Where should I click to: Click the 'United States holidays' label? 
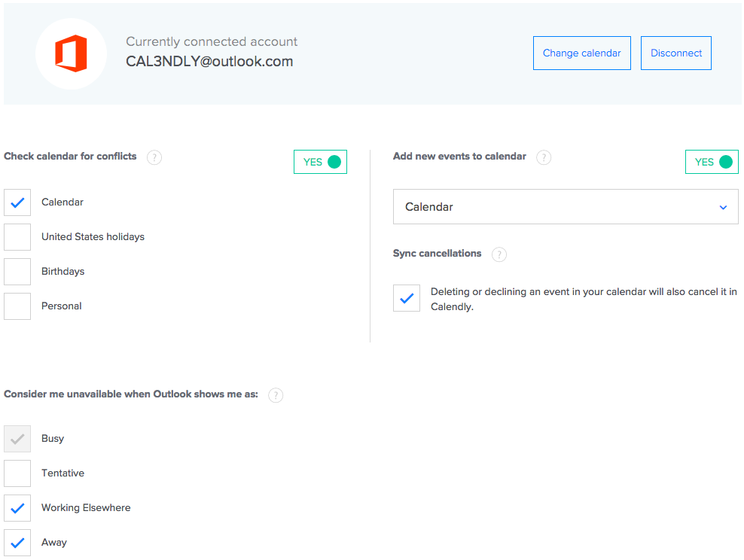click(93, 236)
